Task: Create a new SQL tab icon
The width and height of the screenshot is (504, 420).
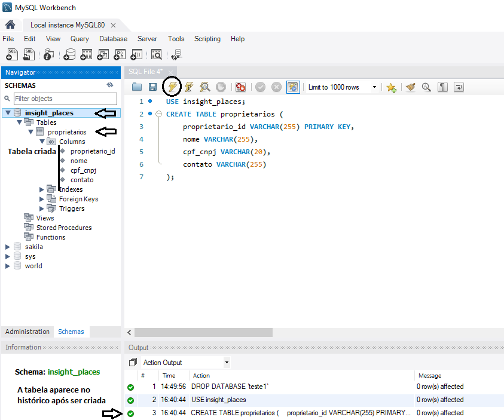Action: 12,54
